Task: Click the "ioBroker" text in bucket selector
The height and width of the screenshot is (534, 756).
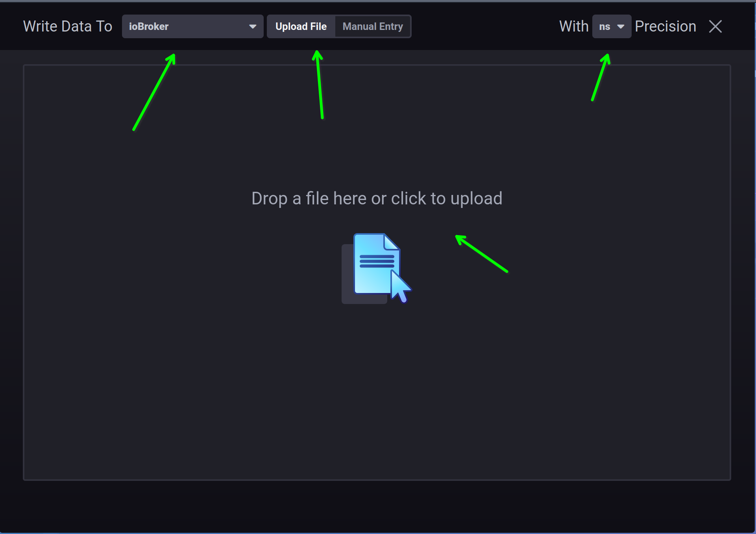Action: [149, 26]
